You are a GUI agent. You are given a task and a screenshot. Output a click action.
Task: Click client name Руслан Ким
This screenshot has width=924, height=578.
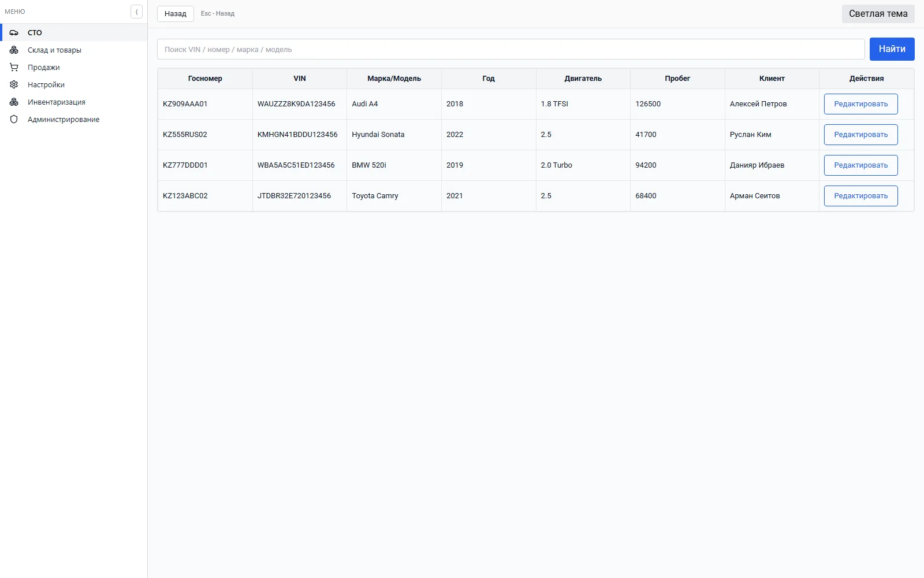click(x=750, y=135)
